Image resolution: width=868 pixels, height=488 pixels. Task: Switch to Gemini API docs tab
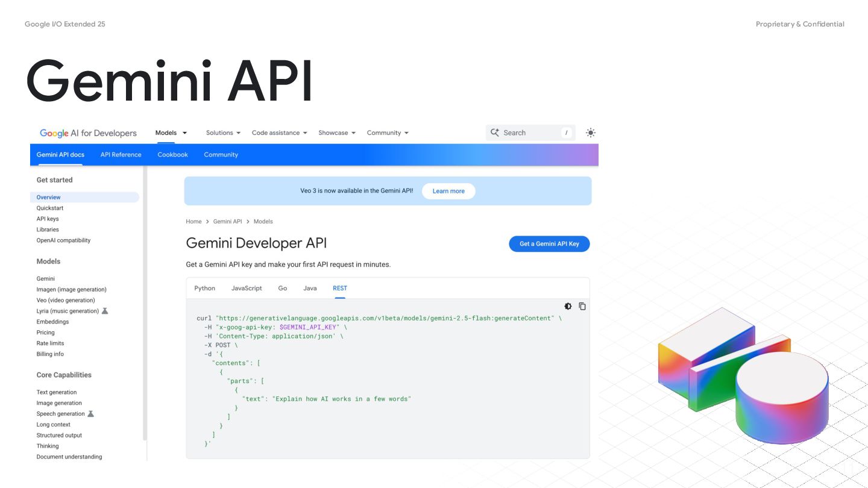click(60, 155)
